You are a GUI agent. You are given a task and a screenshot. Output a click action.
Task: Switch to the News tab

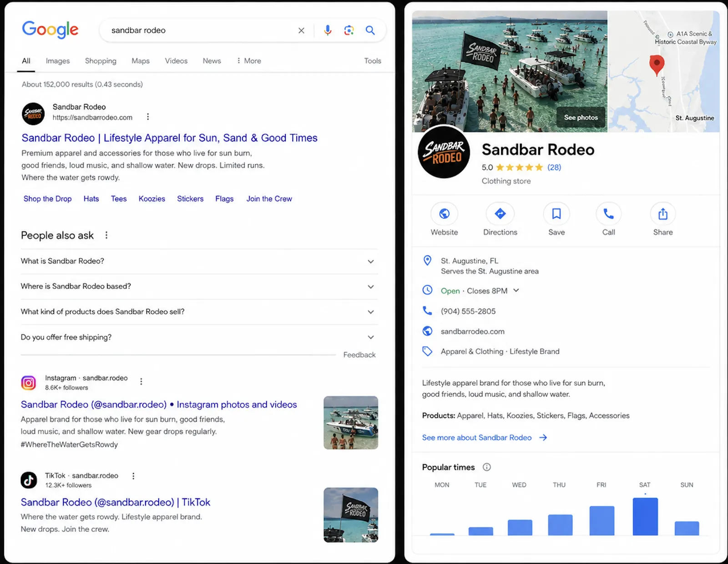click(212, 61)
